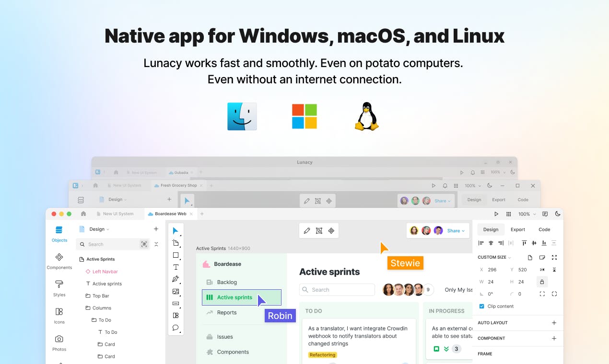
Task: Open the comments icon in the title bar
Action: pyautogui.click(x=545, y=214)
